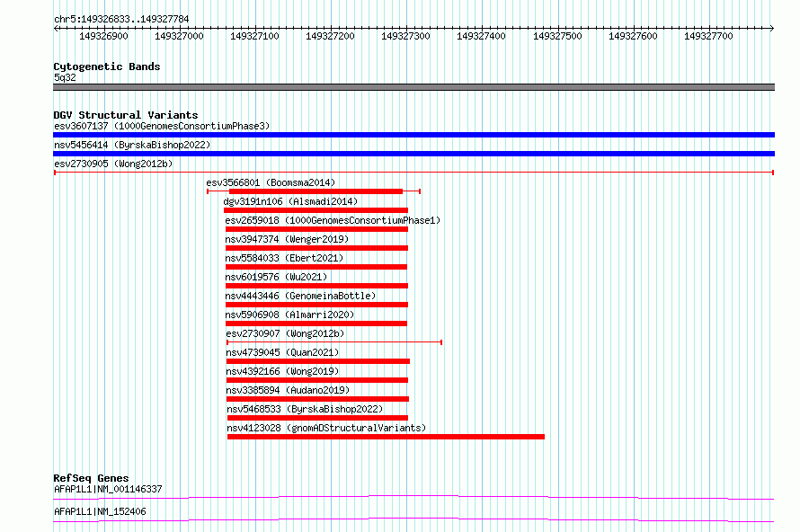Viewport: 800px width, 532px height.
Task: Click nsv5906908 (Almarri2020) label
Action: tap(289, 315)
